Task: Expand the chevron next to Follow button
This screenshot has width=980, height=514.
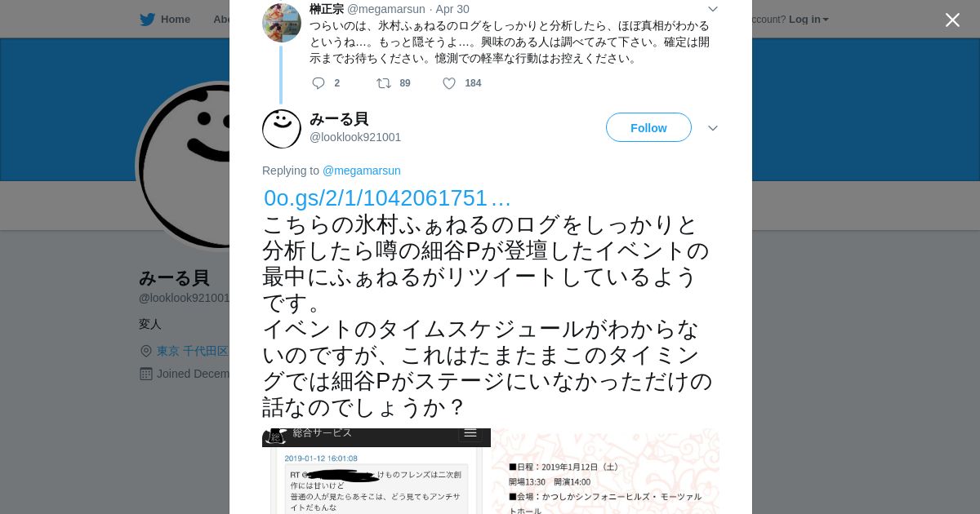Action: (712, 128)
